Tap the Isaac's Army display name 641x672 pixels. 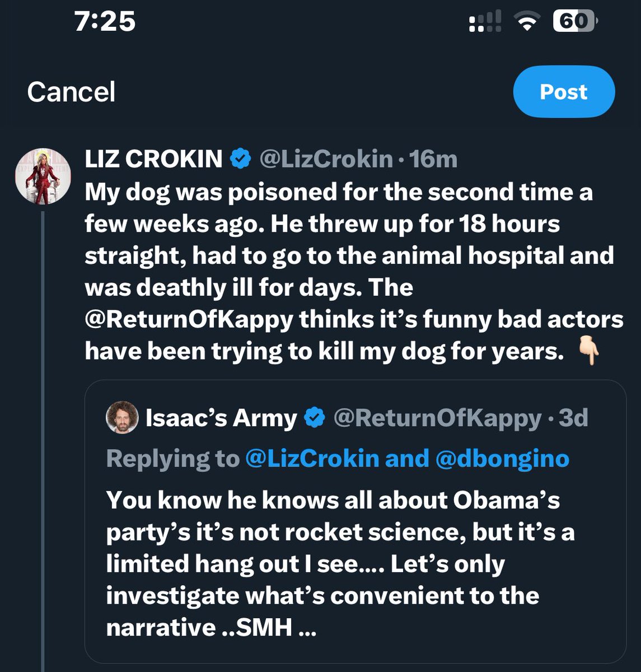pos(221,418)
